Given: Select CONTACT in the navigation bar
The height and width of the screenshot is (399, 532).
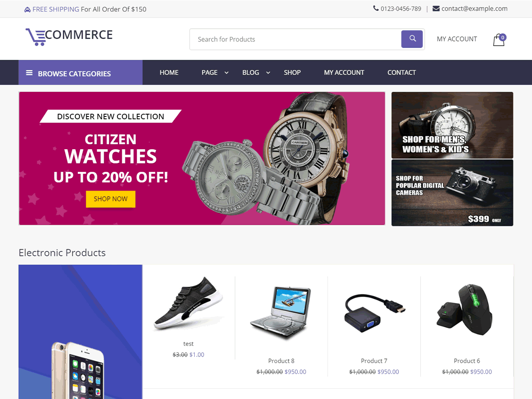Looking at the screenshot, I should pyautogui.click(x=402, y=73).
